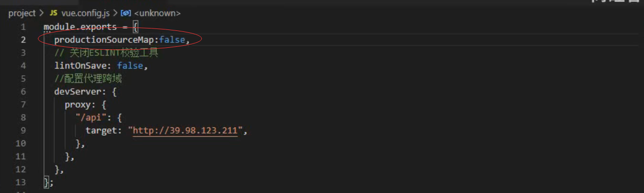Click module.exports on line 1
Viewport: 644px width, 193px height.
80,27
